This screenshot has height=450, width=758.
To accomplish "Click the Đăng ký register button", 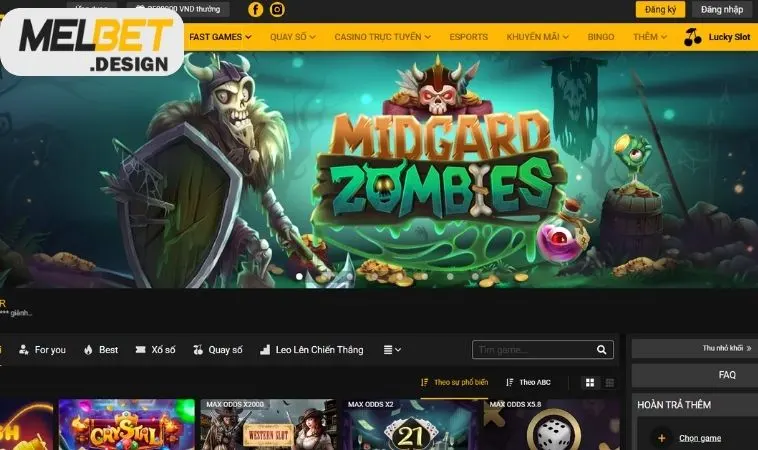I will (660, 9).
